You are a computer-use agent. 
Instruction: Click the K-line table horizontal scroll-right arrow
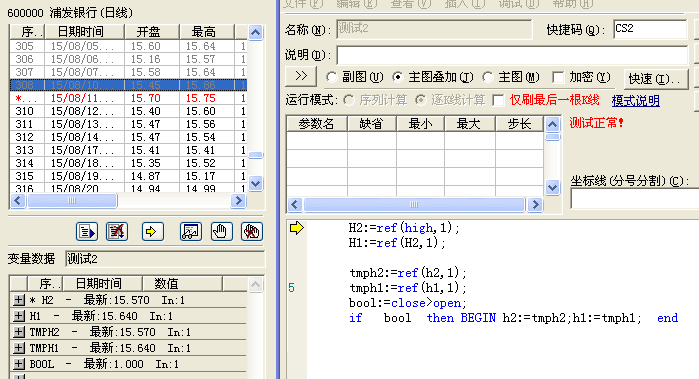coord(238,201)
